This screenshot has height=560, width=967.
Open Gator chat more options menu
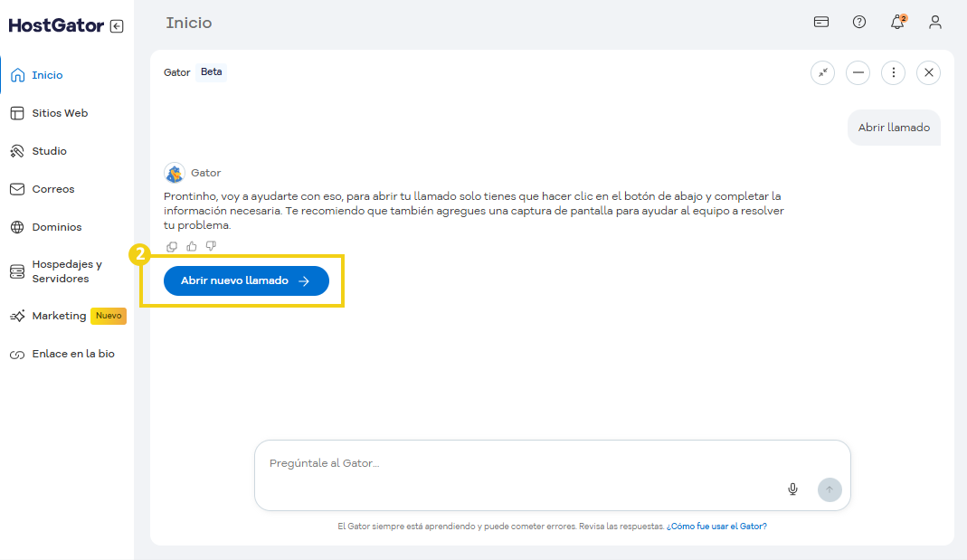coord(893,72)
